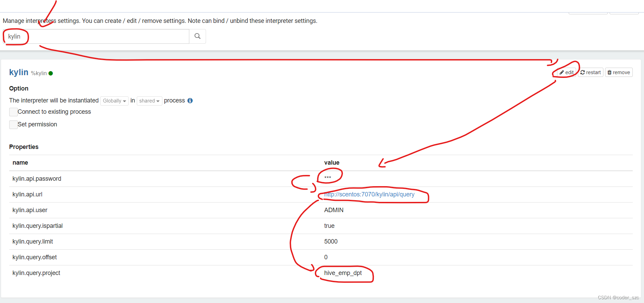Remove the kylin interpreter
This screenshot has width=644, height=303.
619,72
